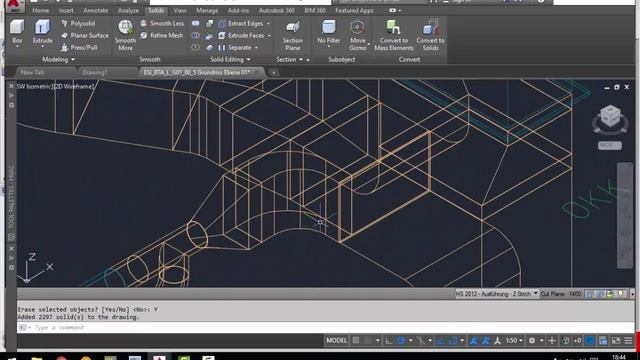This screenshot has height=360, width=640.
Task: Toggle object snap in status bar
Action: (453, 340)
